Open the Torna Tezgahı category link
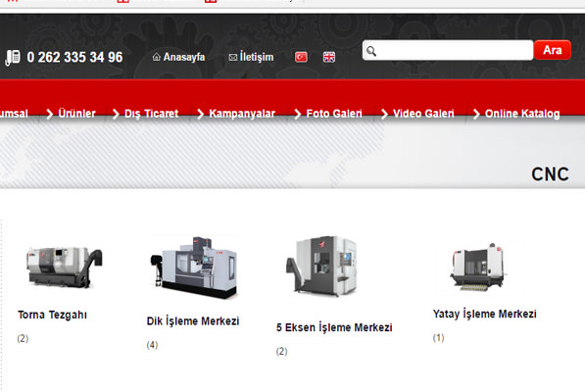The width and height of the screenshot is (585, 392). [52, 315]
